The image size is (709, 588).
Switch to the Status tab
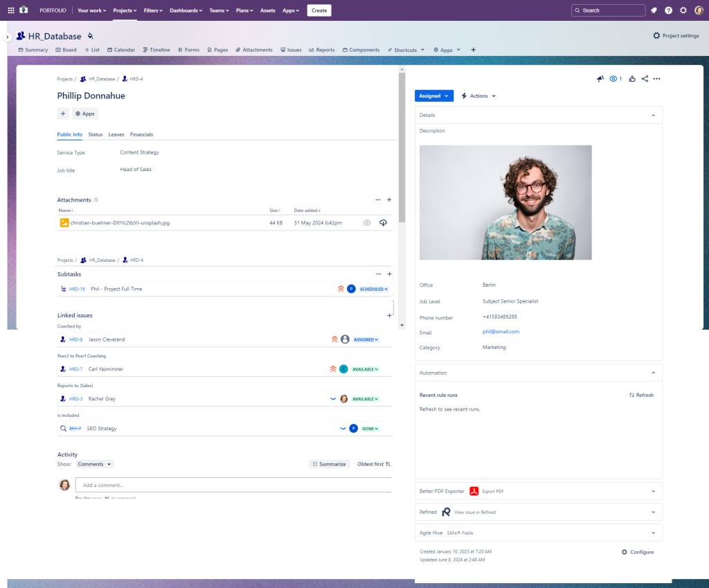(x=95, y=134)
